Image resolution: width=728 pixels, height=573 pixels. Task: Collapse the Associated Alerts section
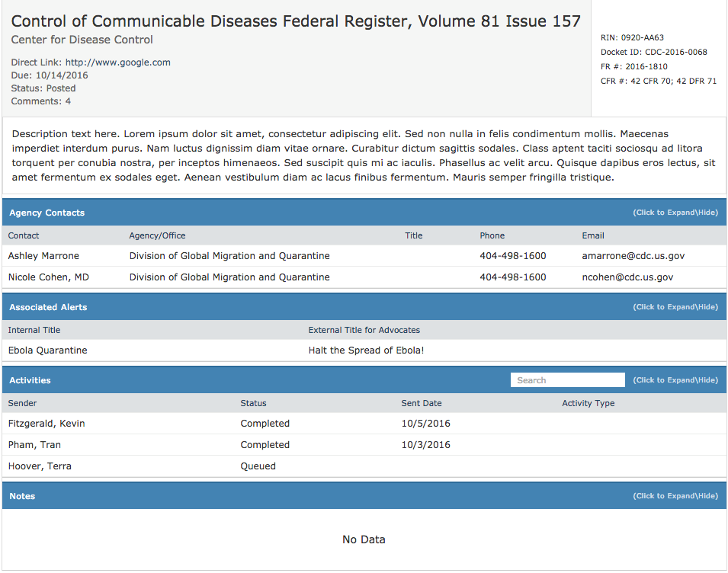coord(675,307)
